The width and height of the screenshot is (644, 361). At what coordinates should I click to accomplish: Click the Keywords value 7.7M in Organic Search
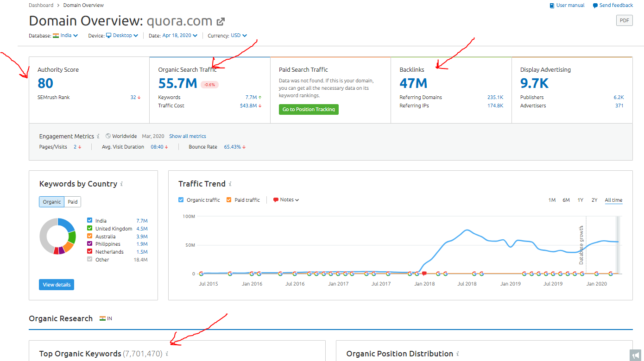tap(251, 97)
